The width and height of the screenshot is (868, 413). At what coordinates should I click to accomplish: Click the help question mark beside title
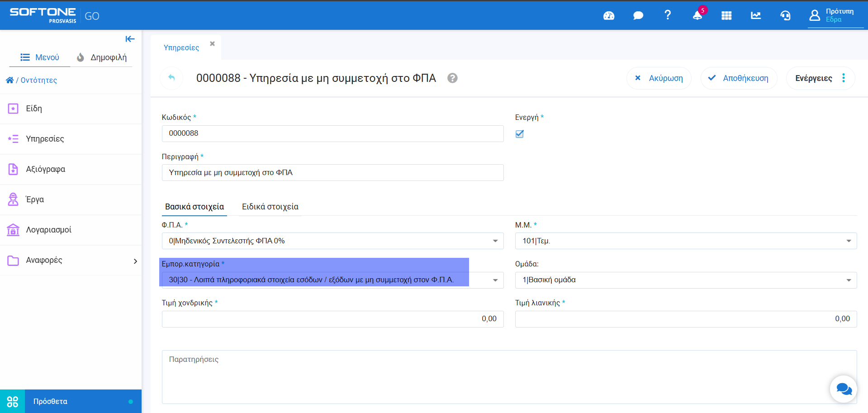coord(452,78)
